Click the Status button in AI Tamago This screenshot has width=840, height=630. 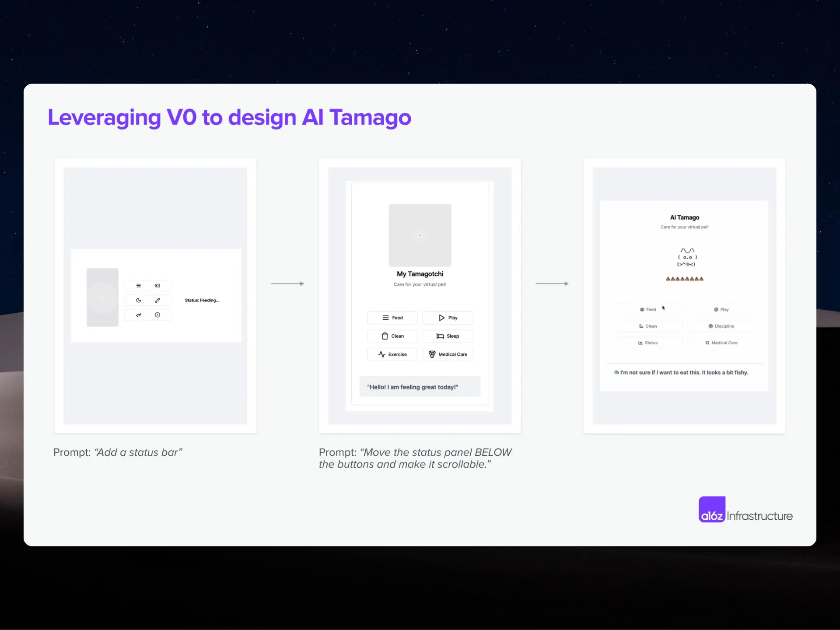pos(648,343)
